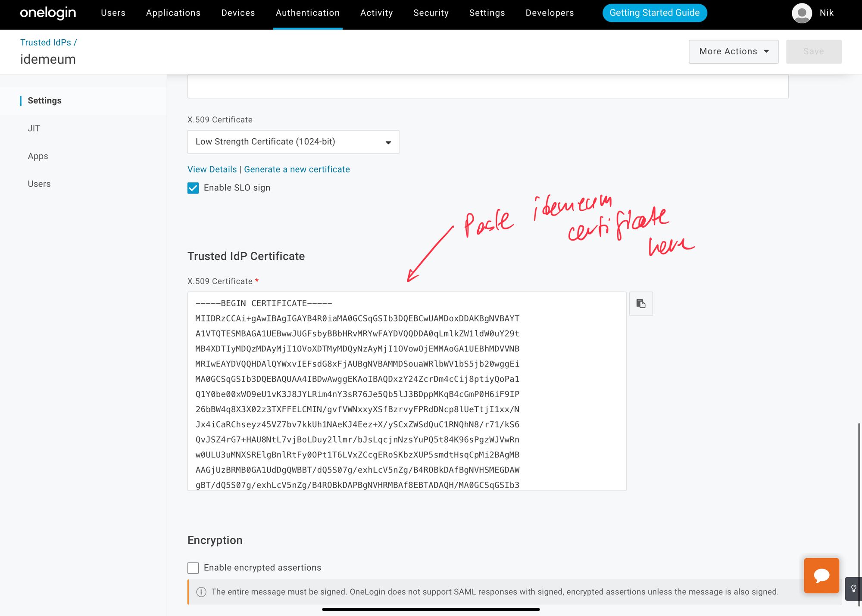Expand the More Actions menu
The height and width of the screenshot is (616, 862).
pyautogui.click(x=734, y=52)
